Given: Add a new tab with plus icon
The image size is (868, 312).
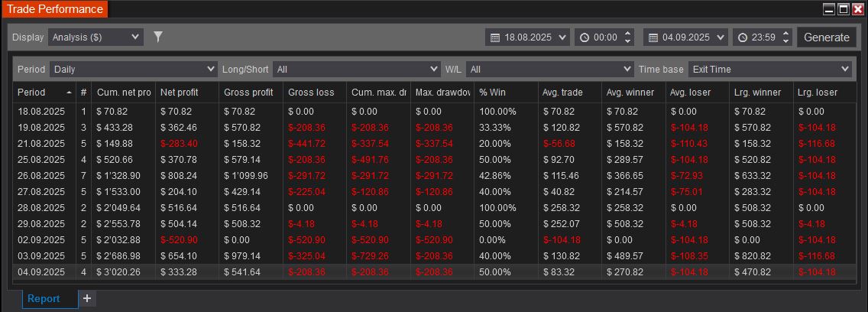Looking at the screenshot, I should (87, 298).
